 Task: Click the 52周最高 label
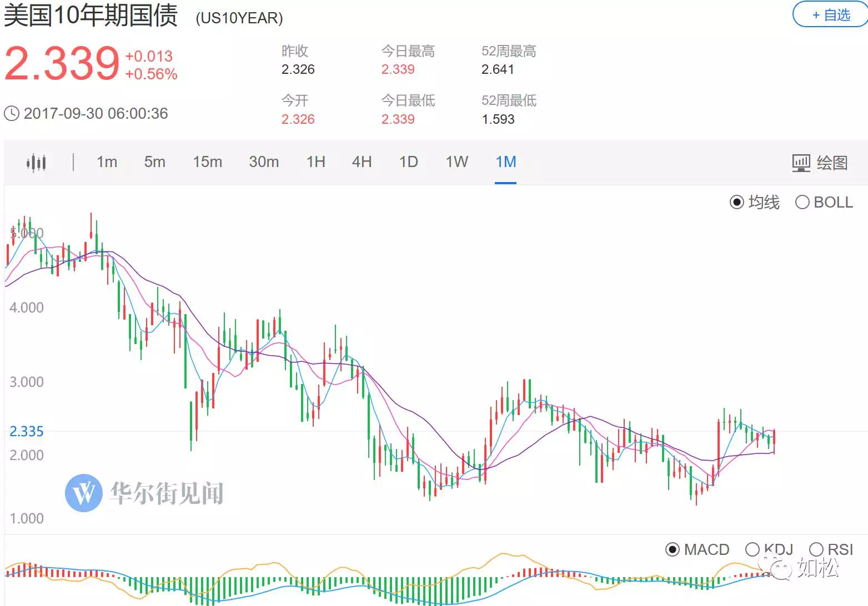click(x=509, y=51)
